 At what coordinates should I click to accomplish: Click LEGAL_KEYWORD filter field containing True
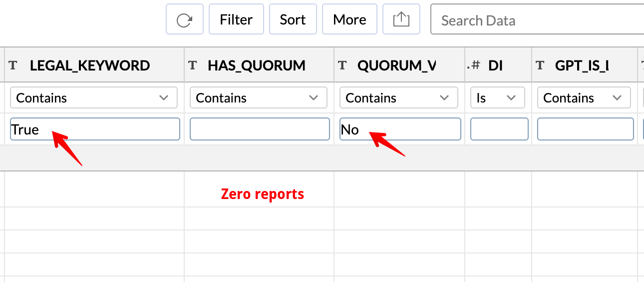pos(95,129)
